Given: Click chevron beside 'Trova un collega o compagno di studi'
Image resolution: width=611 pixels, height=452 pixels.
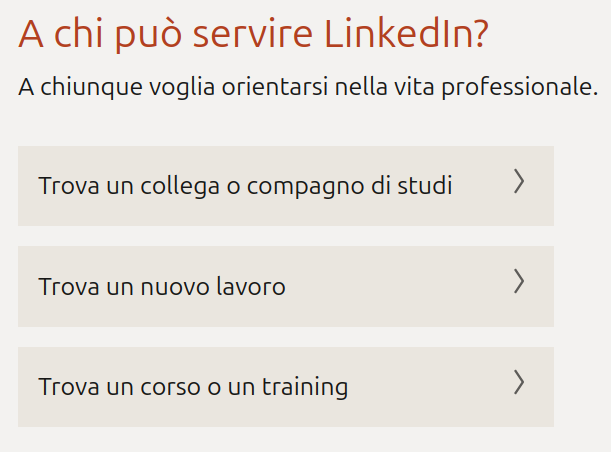Looking at the screenshot, I should 518,181.
